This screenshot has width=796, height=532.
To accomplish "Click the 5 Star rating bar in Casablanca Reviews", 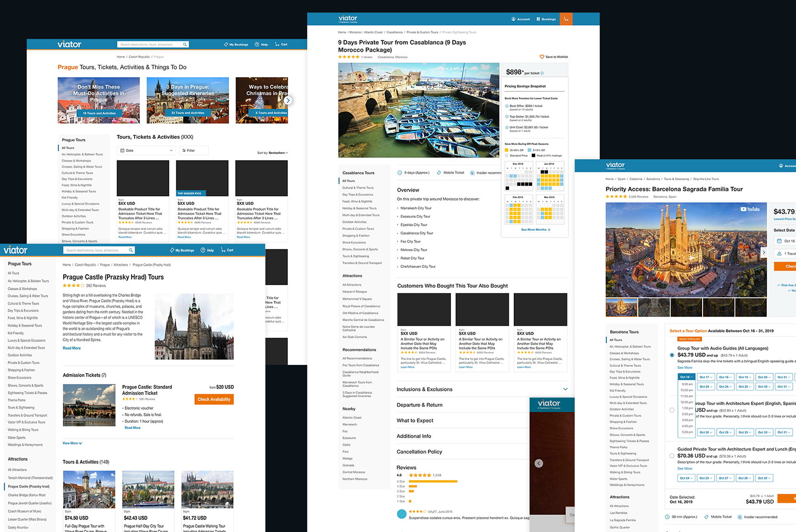I will pyautogui.click(x=433, y=481).
